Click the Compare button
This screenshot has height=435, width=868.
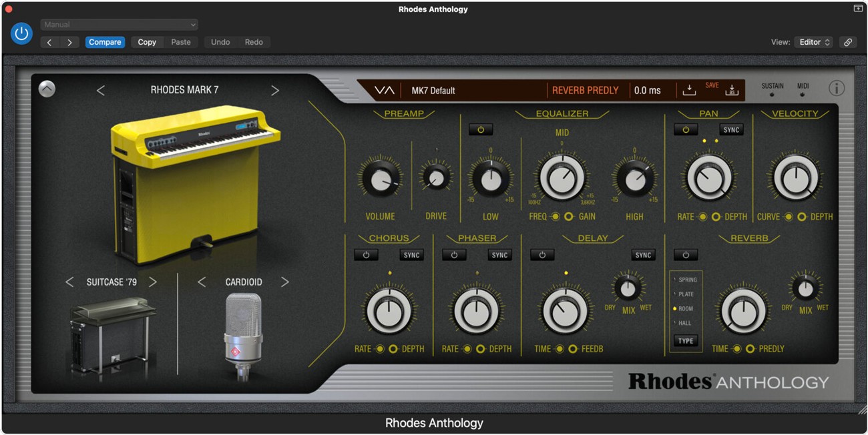[x=105, y=41]
